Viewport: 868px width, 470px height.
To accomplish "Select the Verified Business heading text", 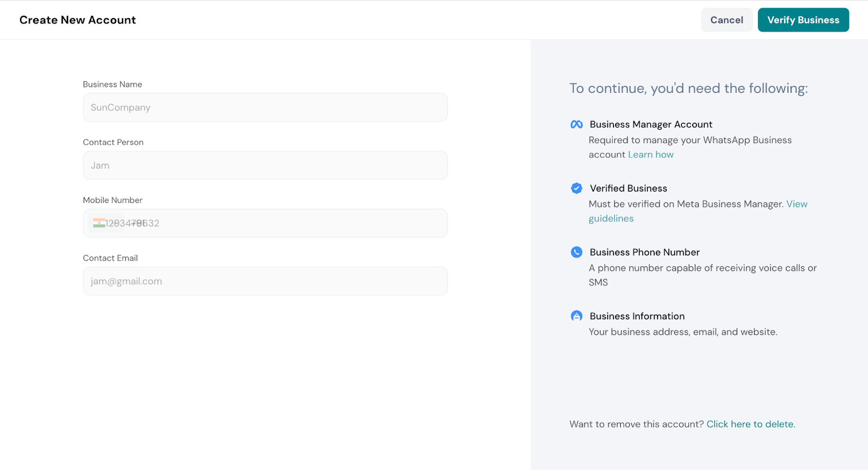I will (x=628, y=188).
